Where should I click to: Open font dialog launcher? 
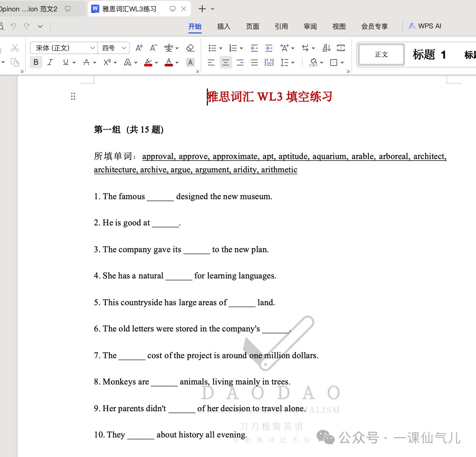(197, 71)
